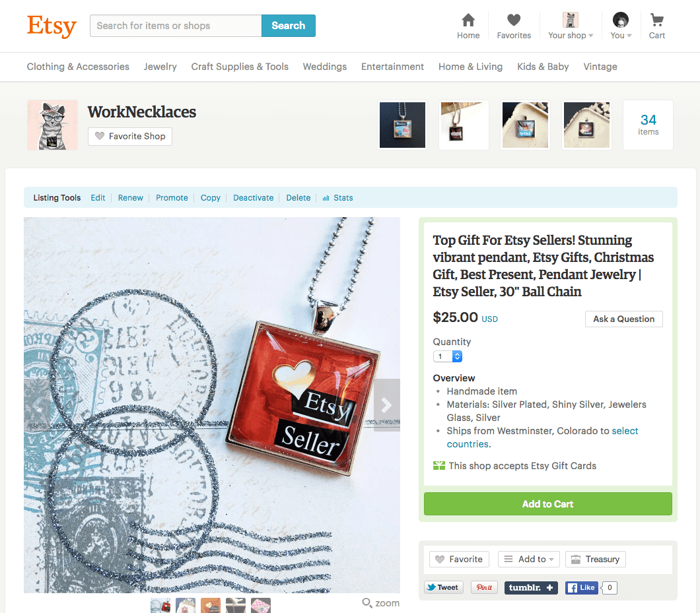This screenshot has height=613, width=700.
Task: Open listing Stats bar-chart icon
Action: click(x=326, y=198)
